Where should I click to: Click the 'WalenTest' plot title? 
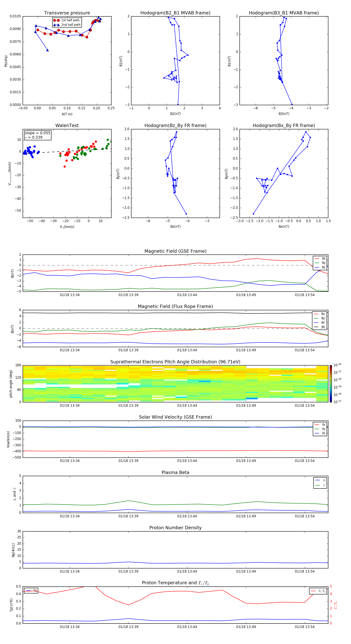[67, 125]
